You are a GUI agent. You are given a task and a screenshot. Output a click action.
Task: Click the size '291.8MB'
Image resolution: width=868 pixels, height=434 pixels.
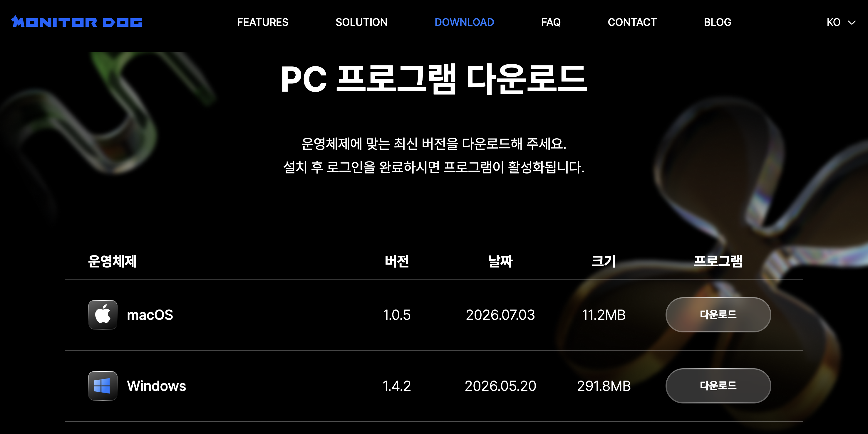604,386
